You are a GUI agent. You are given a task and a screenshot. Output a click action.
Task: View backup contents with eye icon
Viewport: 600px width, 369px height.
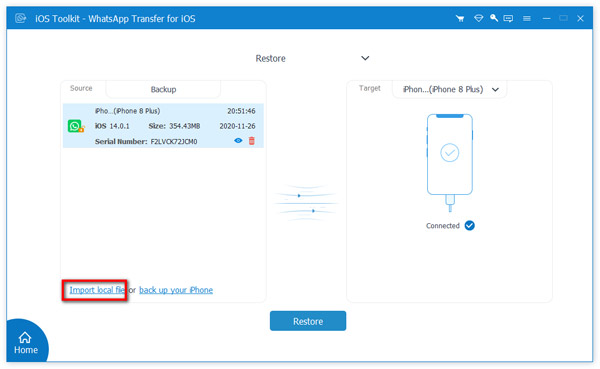pos(238,140)
